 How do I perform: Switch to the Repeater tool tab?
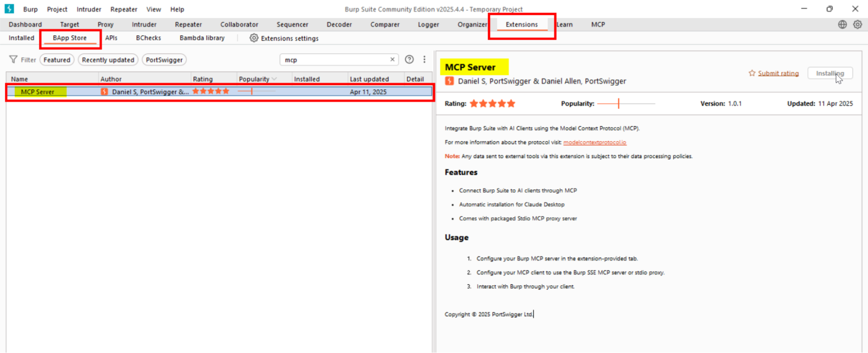[188, 24]
